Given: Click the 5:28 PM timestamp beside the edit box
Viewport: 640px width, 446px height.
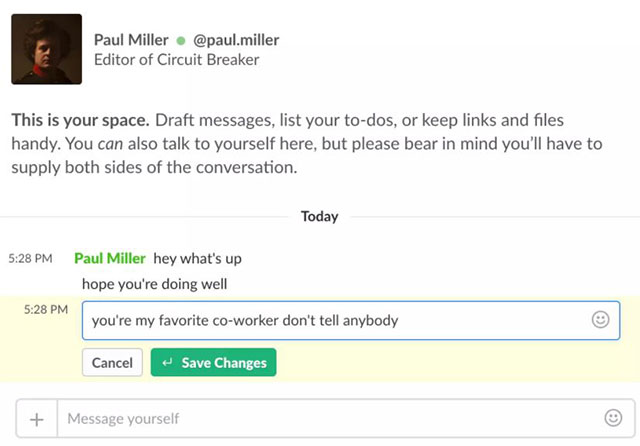Looking at the screenshot, I should 45,310.
